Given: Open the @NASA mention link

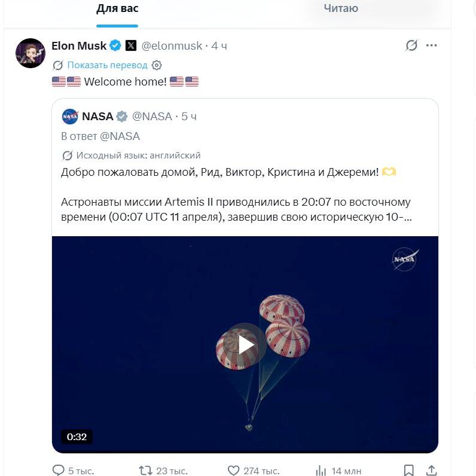Looking at the screenshot, I should pos(120,136).
